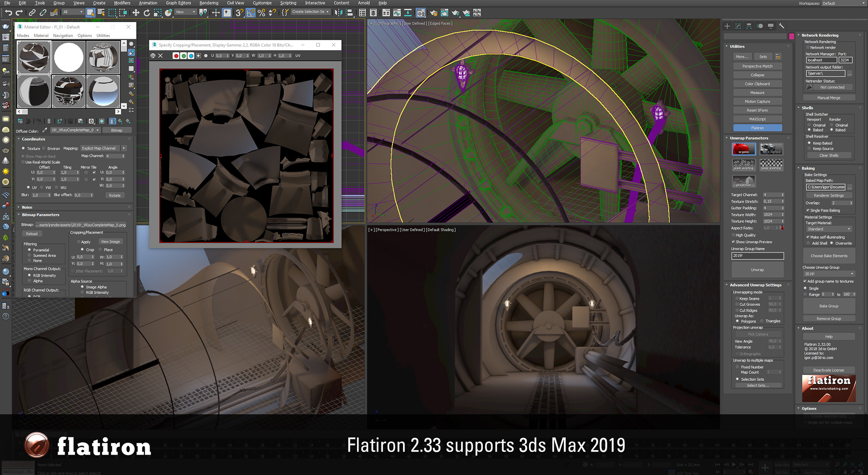Toggle Single Pass Baking checkbox
868x475 pixels.
coord(807,210)
